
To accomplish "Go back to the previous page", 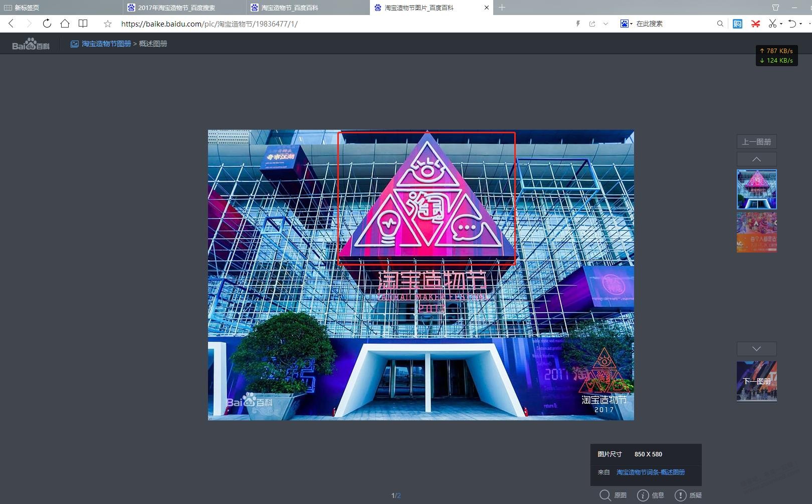I will point(11,24).
